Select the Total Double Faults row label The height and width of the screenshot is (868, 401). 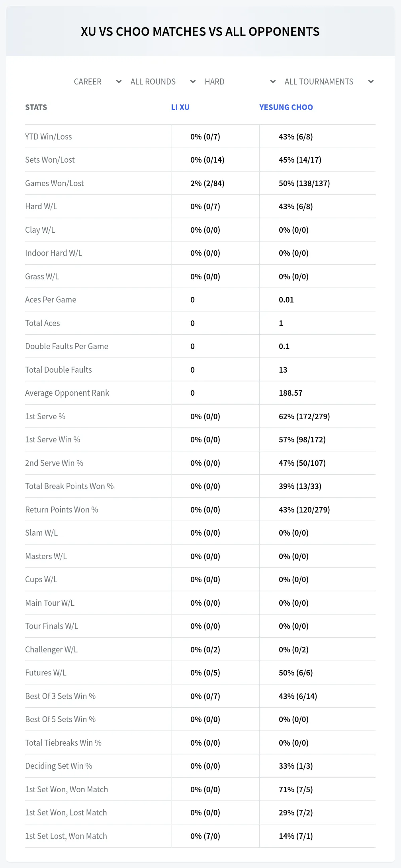59,370
